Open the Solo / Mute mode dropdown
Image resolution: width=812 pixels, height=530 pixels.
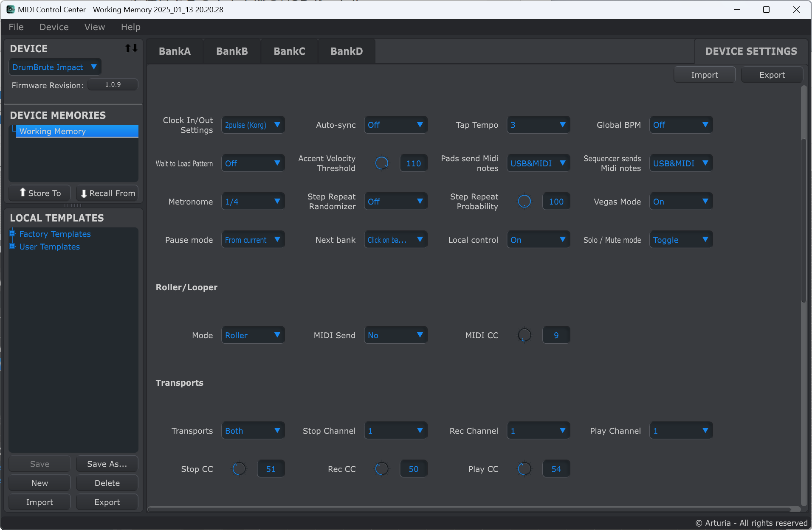(x=681, y=240)
